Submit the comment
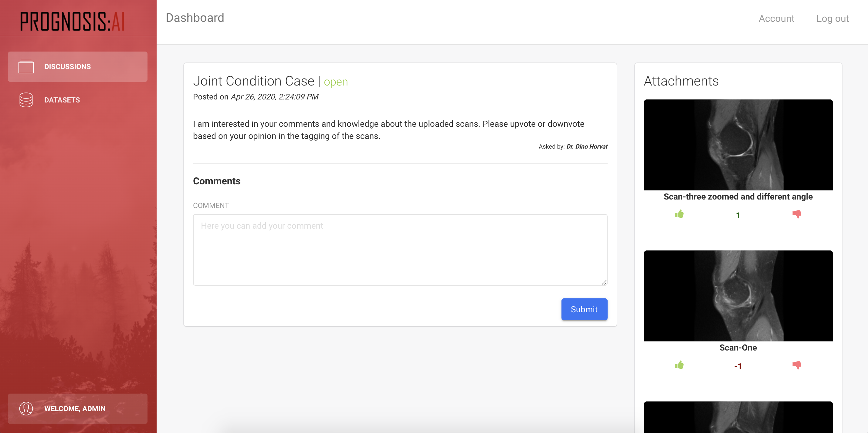The image size is (868, 433). coord(584,309)
